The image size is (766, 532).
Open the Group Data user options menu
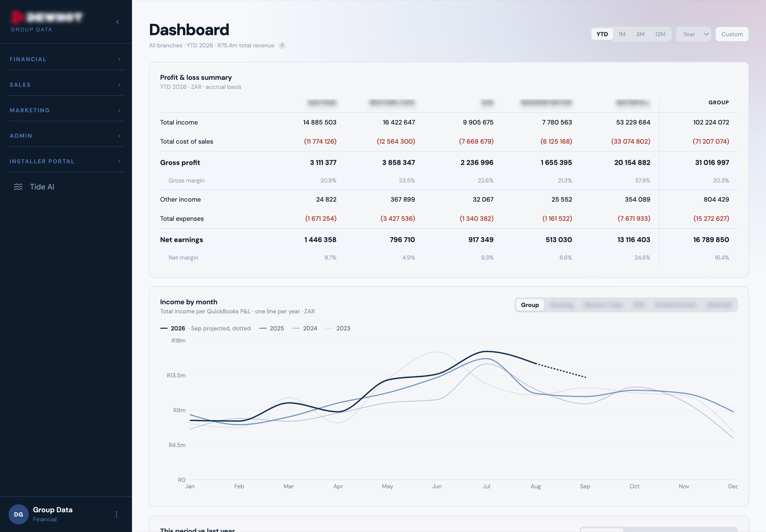click(x=116, y=514)
